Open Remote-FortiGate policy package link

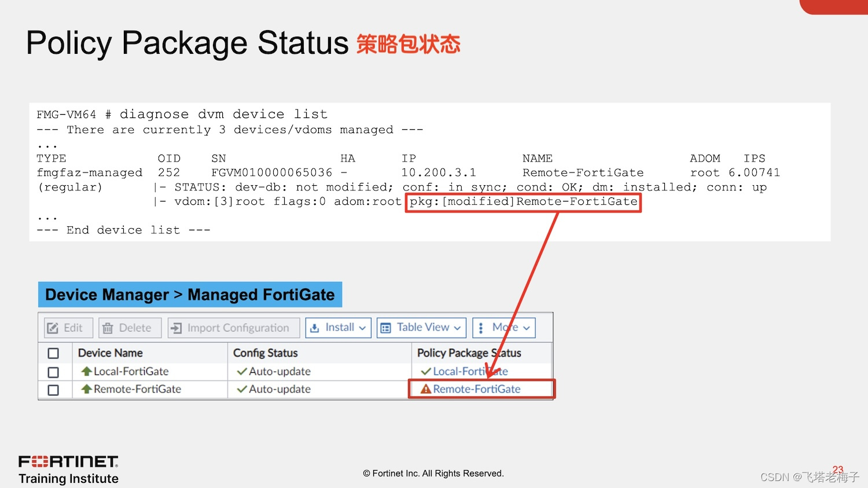pyautogui.click(x=477, y=389)
